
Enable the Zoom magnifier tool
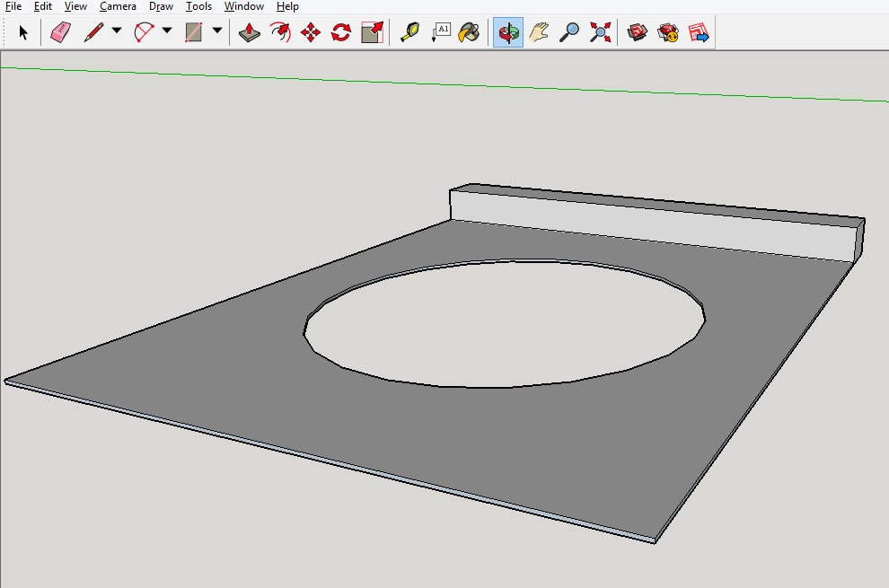point(569,33)
